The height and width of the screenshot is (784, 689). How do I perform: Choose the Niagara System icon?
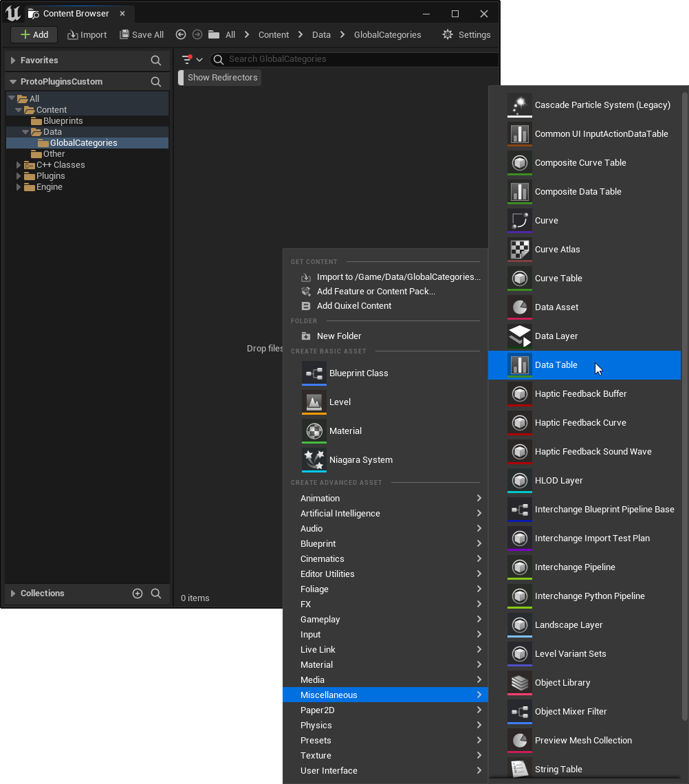click(314, 460)
